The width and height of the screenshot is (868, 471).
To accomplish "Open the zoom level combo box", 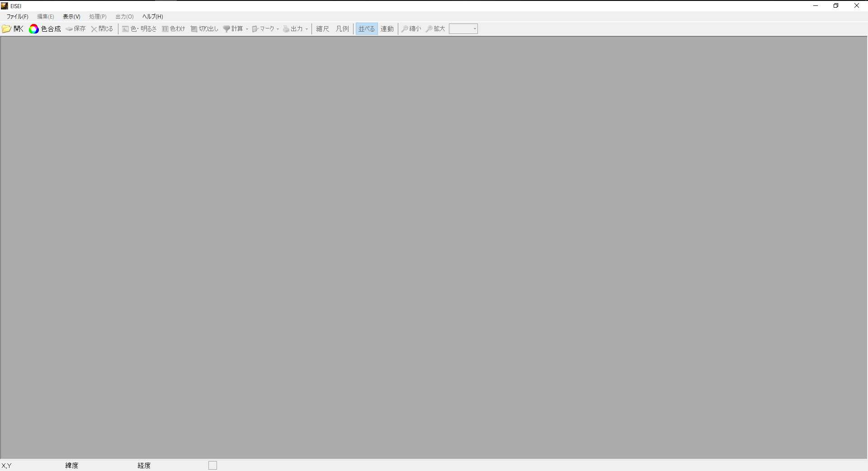I will pos(463,29).
